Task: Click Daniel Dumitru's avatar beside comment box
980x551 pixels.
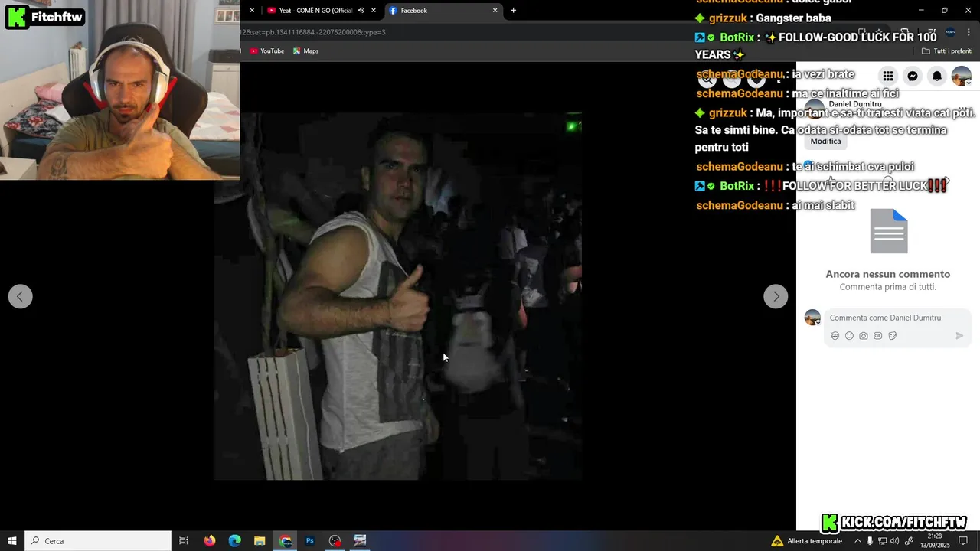Action: 812,318
